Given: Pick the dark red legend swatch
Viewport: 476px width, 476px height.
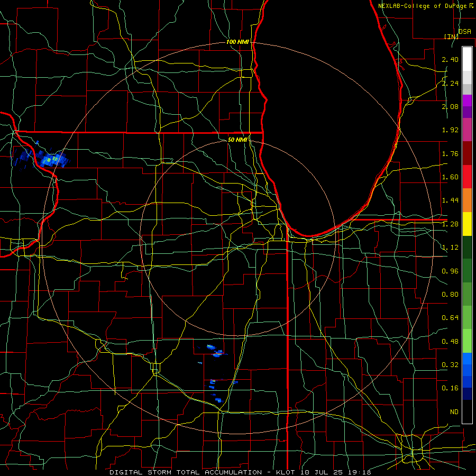Looking at the screenshot, I should pyautogui.click(x=467, y=153).
